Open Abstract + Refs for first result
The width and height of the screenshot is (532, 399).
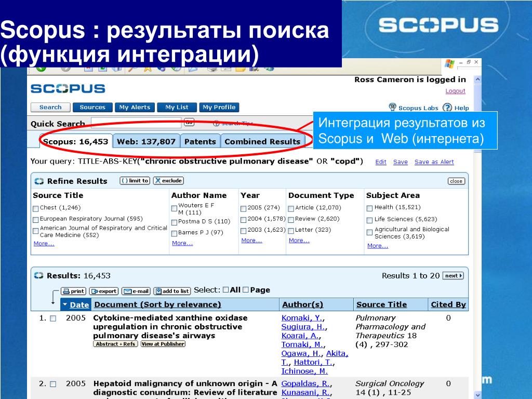(x=115, y=344)
